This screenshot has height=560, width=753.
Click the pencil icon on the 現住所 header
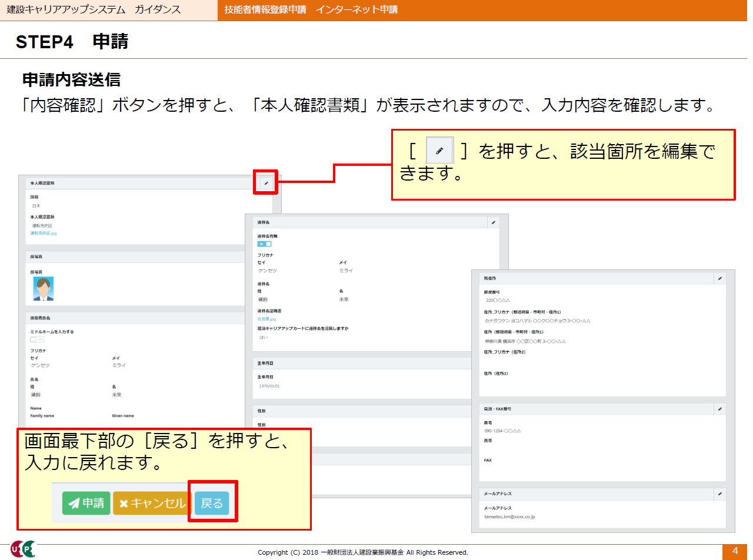click(x=719, y=278)
